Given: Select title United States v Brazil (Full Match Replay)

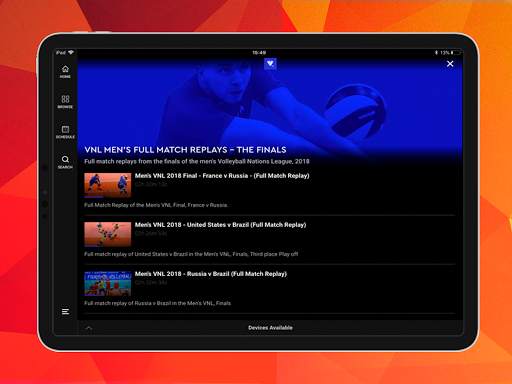Looking at the screenshot, I should point(220,225).
